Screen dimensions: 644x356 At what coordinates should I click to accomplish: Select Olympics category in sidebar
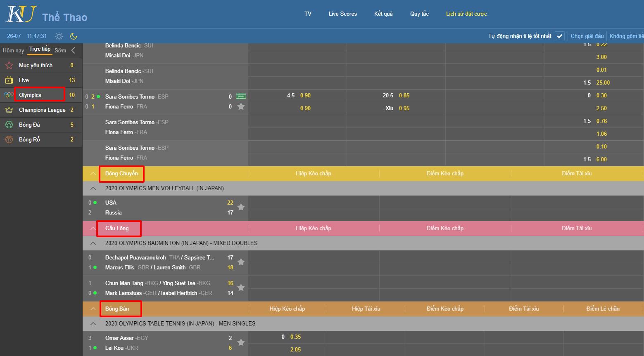click(x=41, y=95)
